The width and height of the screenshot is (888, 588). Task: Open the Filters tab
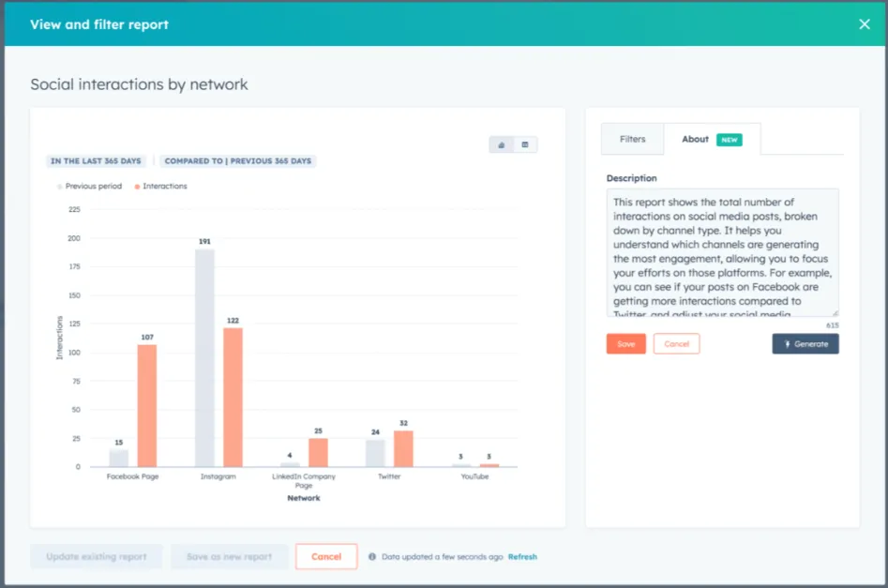tap(632, 140)
